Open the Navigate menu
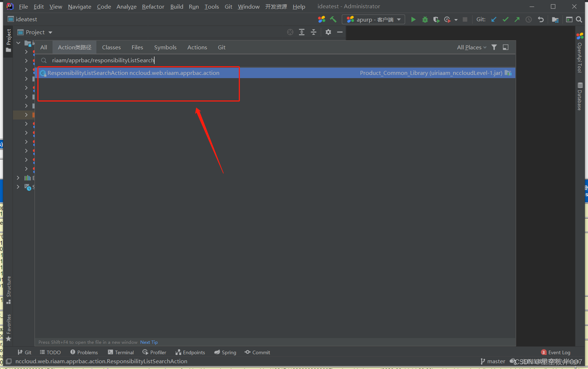The height and width of the screenshot is (369, 588). [x=79, y=6]
